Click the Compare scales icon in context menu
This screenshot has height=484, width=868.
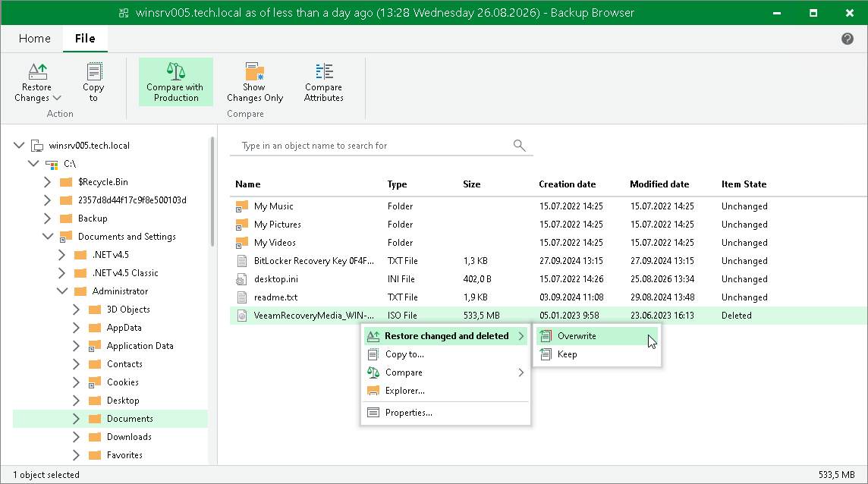pos(373,372)
